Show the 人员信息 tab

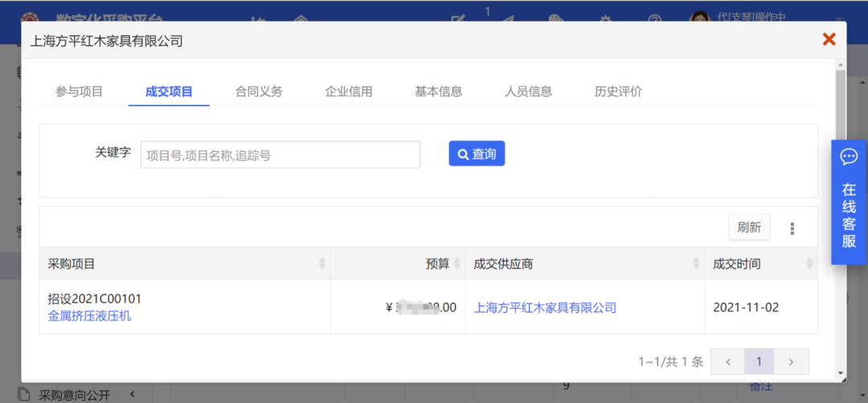[528, 92]
